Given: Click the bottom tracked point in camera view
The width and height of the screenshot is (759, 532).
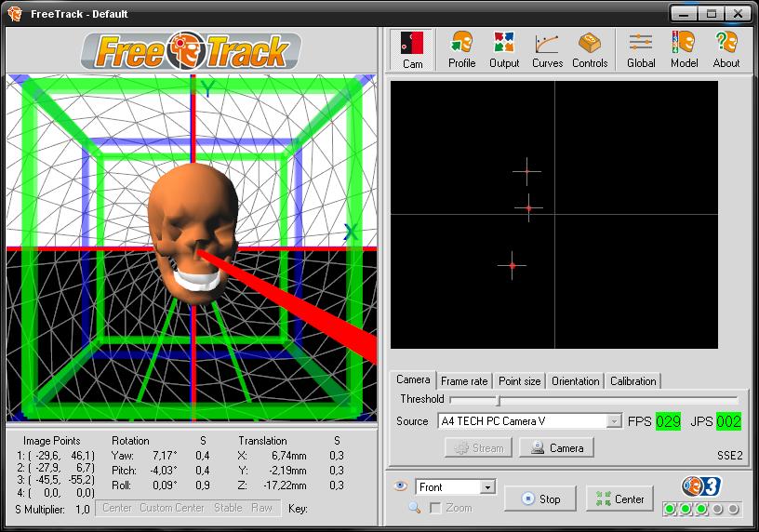Looking at the screenshot, I should (x=513, y=265).
